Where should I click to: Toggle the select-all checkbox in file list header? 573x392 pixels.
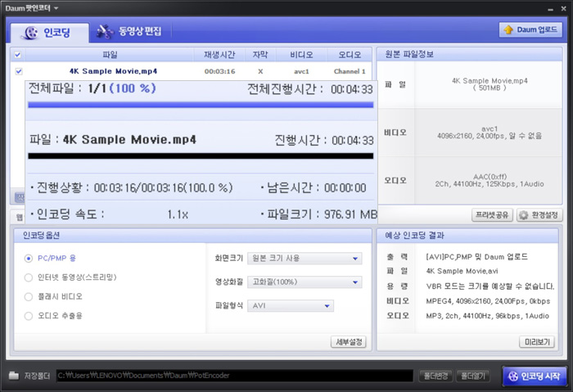click(x=18, y=55)
